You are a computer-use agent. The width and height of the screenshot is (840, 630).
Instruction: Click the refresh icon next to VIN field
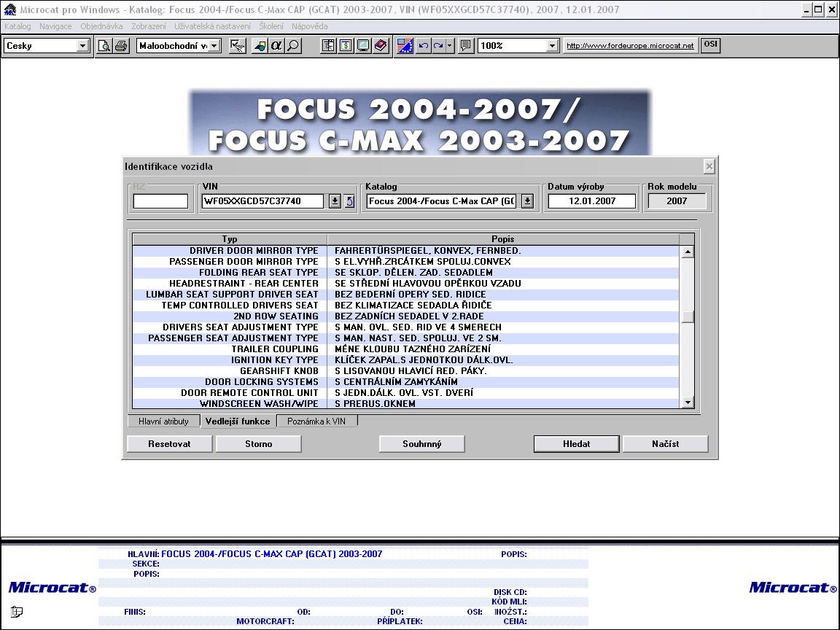(349, 201)
